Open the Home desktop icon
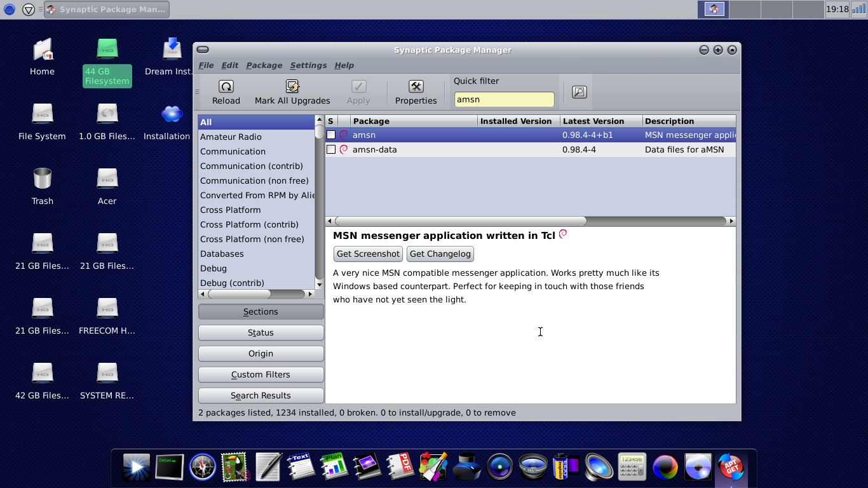This screenshot has width=868, height=488. [42, 51]
